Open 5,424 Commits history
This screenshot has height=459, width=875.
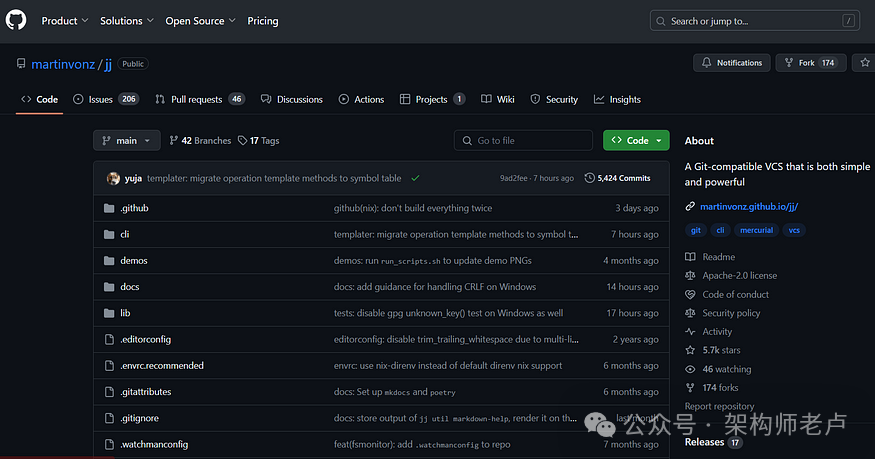pyautogui.click(x=617, y=178)
